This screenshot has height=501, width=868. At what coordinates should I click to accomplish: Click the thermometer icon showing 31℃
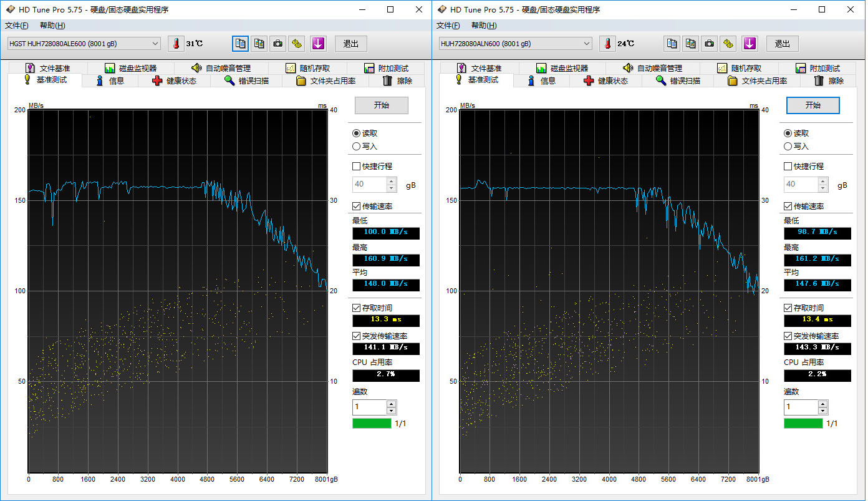click(x=176, y=44)
